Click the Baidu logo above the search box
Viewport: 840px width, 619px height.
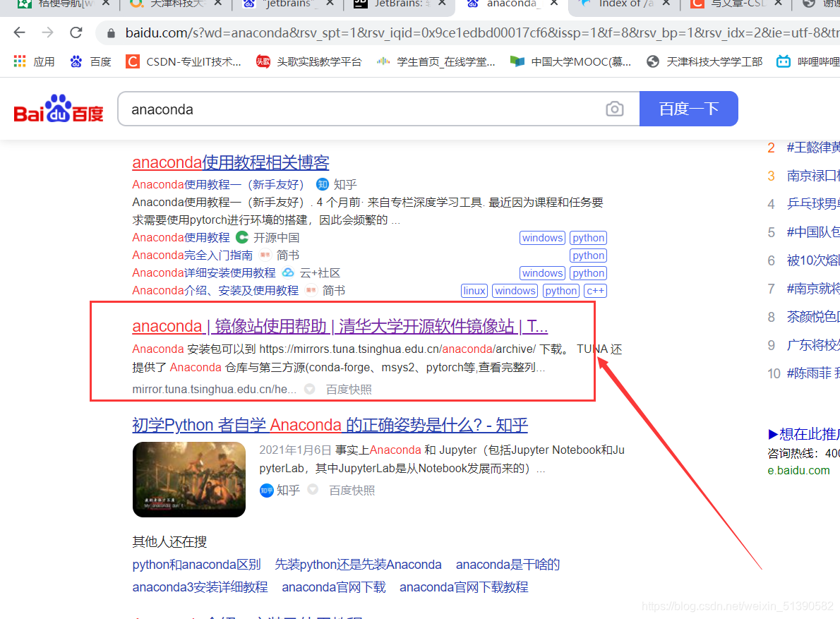pyautogui.click(x=56, y=108)
